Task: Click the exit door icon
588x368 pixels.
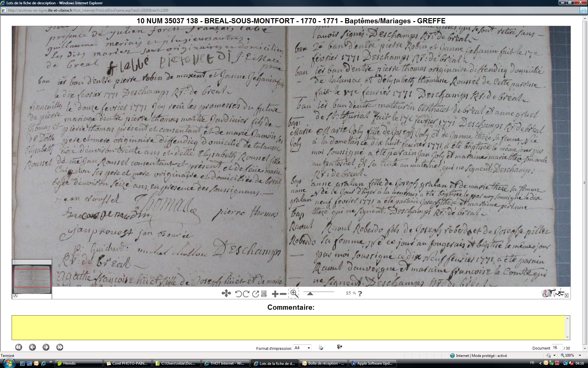Action: (x=339, y=347)
